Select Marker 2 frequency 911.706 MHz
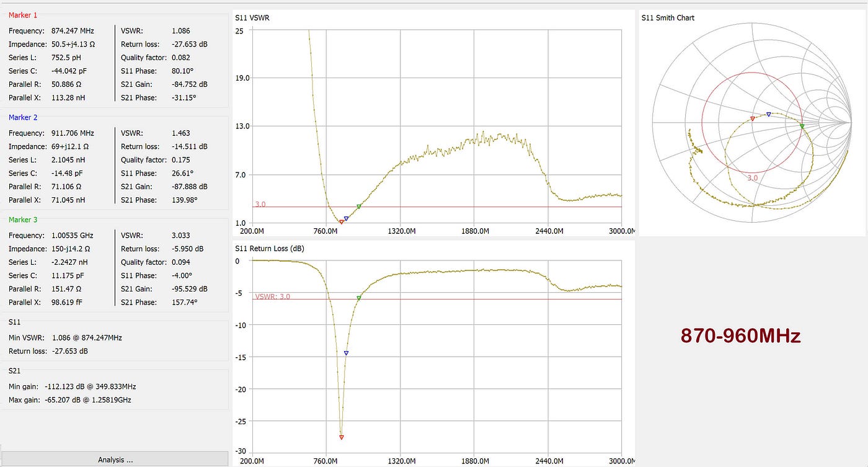This screenshot has height=467, width=868. [73, 133]
